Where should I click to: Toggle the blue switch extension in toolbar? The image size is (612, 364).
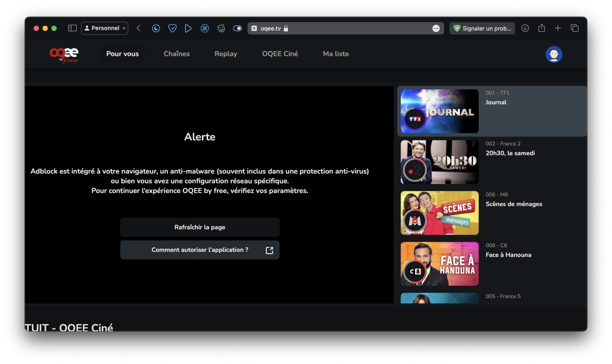click(237, 28)
